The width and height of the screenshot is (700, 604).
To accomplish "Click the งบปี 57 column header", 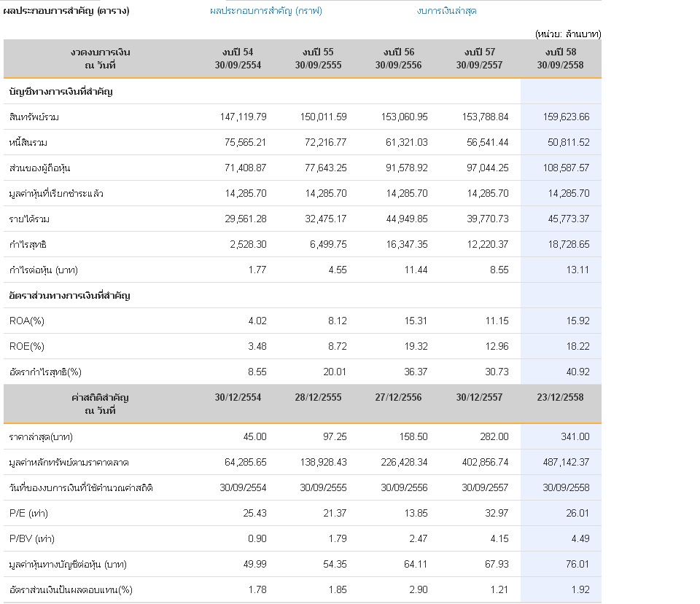I will [479, 58].
